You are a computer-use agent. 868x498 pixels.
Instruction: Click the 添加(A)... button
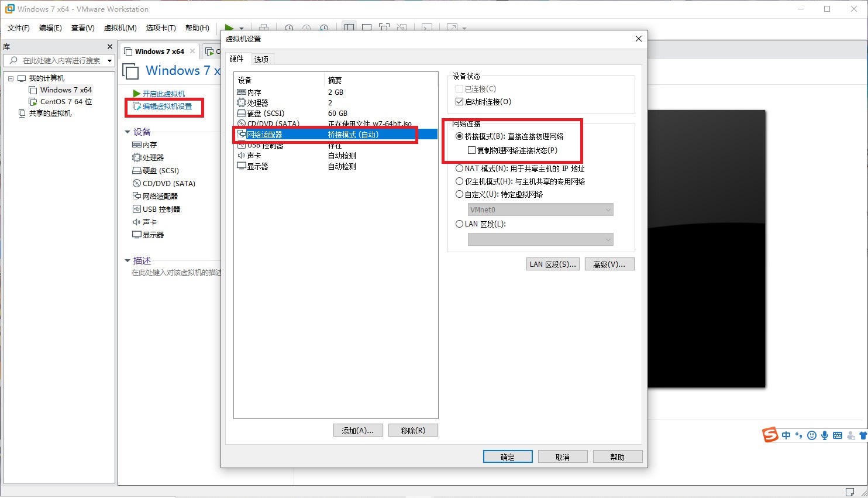pyautogui.click(x=358, y=430)
